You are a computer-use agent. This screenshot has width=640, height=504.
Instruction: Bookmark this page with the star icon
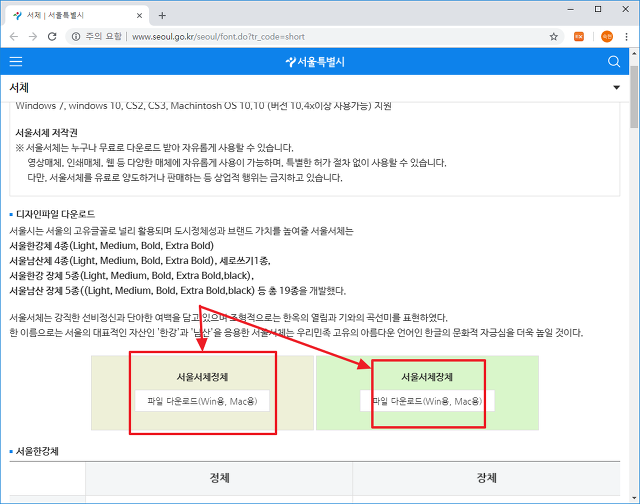coord(553,37)
